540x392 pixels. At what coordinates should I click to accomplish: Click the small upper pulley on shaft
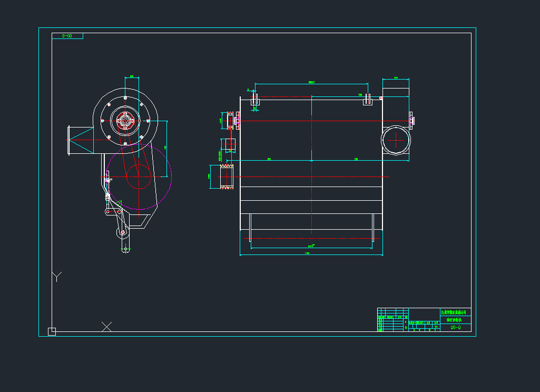230,120
